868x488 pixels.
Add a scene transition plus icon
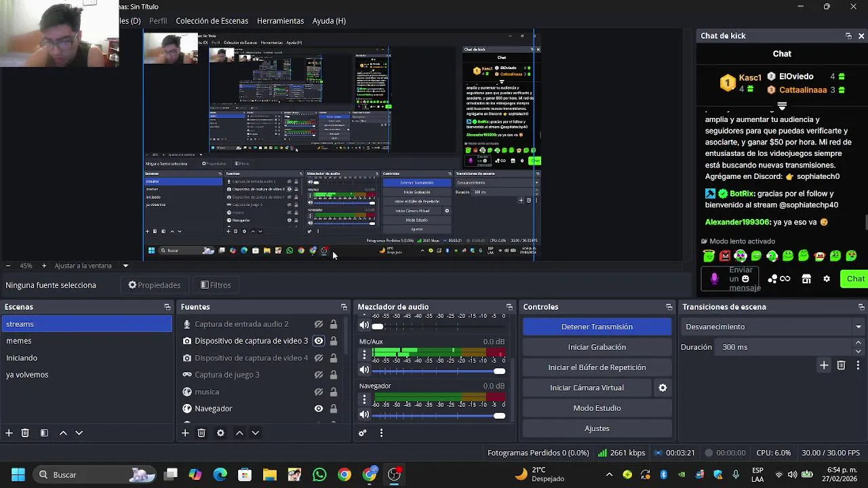[824, 365]
